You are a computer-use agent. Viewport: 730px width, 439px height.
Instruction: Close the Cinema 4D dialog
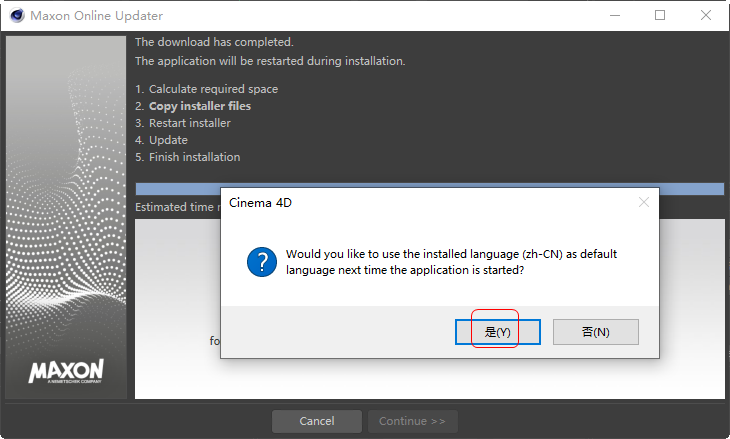[x=643, y=202]
